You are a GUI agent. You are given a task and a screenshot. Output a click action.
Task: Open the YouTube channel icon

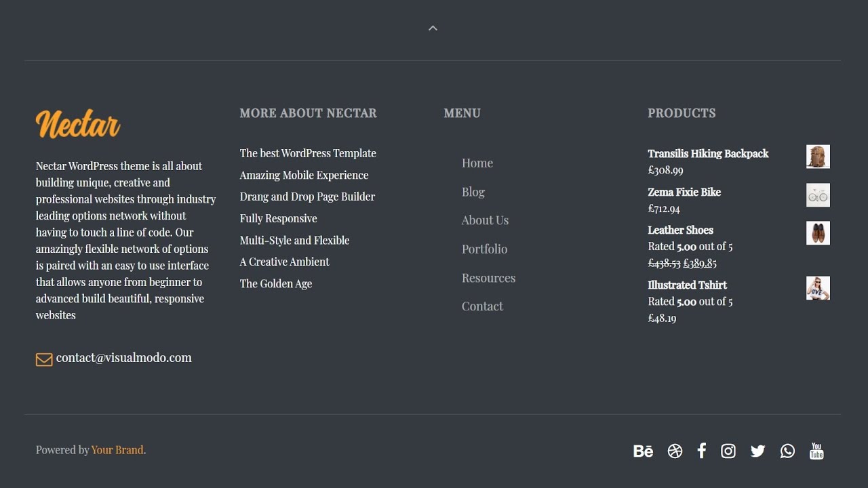click(x=816, y=451)
